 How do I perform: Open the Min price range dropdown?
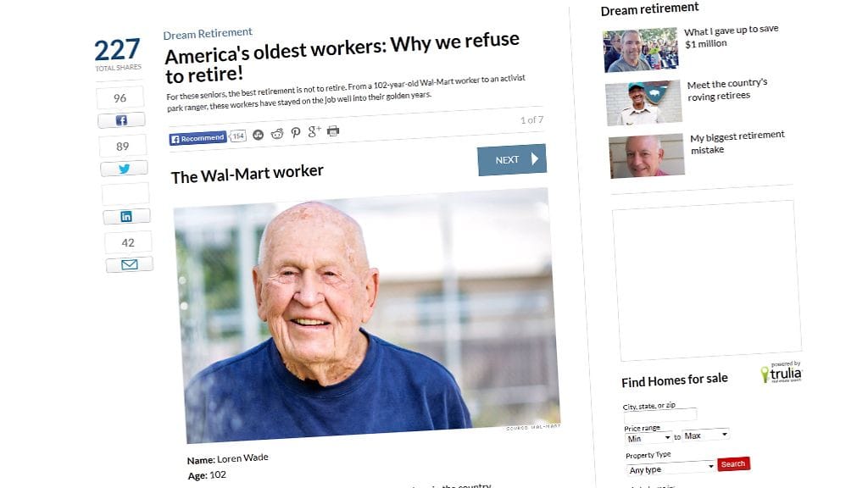tap(648, 438)
